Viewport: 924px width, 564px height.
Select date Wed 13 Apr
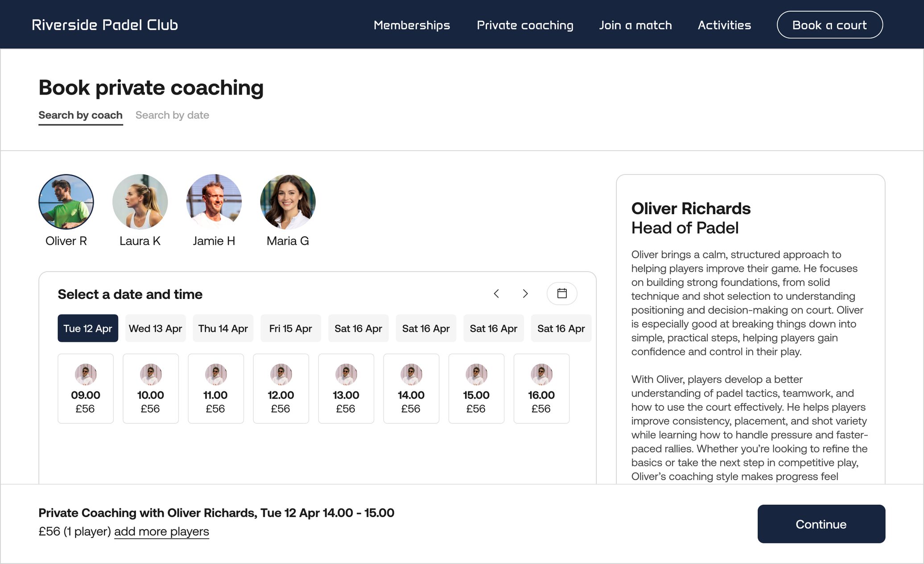pos(155,328)
